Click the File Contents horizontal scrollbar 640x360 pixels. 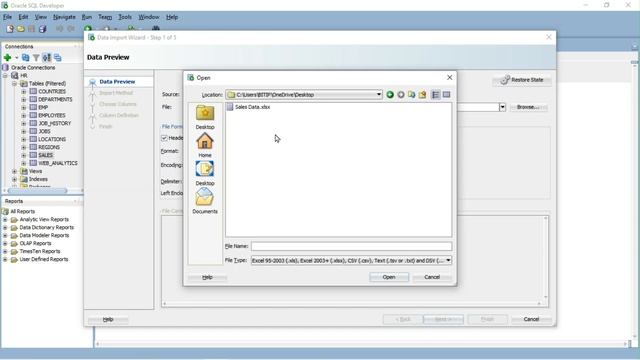(x=351, y=303)
